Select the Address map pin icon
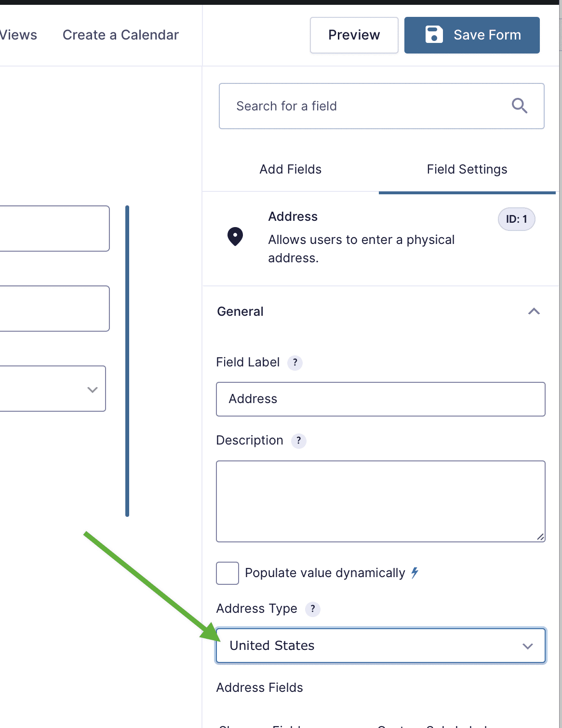This screenshot has height=728, width=562. click(x=235, y=236)
